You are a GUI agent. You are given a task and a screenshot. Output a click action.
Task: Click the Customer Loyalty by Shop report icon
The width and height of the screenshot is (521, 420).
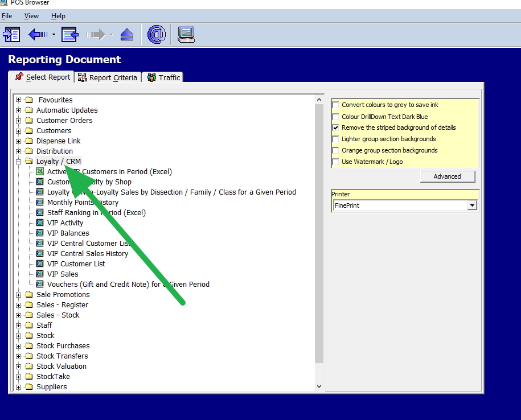tap(40, 182)
